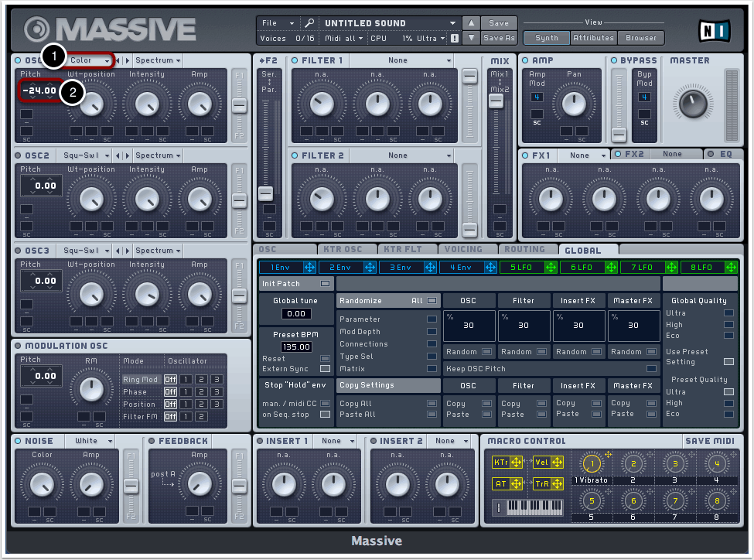Screen dimensions: 754x560
Task: Switch to the Browser view
Action: [640, 37]
